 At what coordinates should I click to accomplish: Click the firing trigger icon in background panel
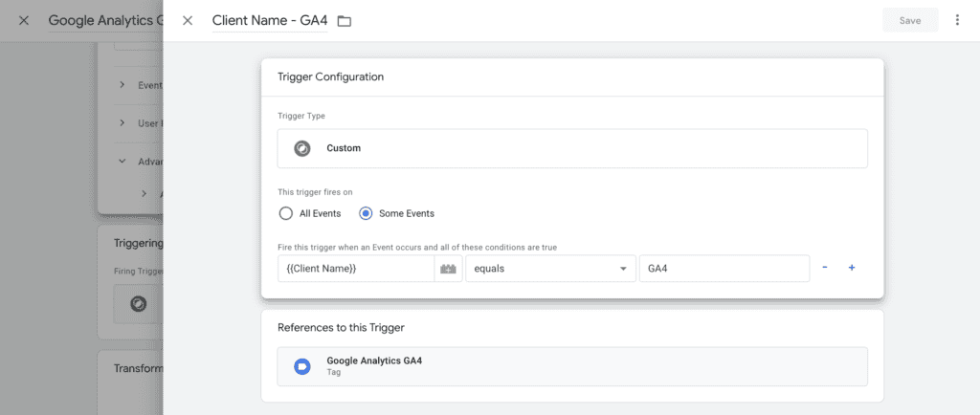coord(137,304)
